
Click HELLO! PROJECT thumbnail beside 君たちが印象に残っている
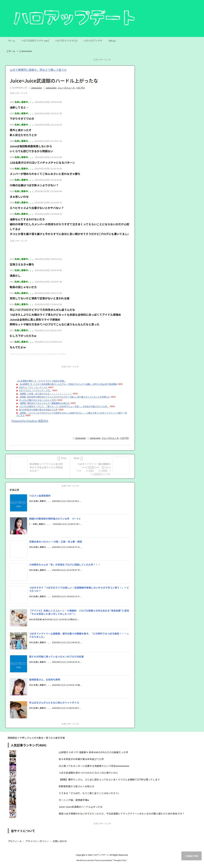(19, 664)
